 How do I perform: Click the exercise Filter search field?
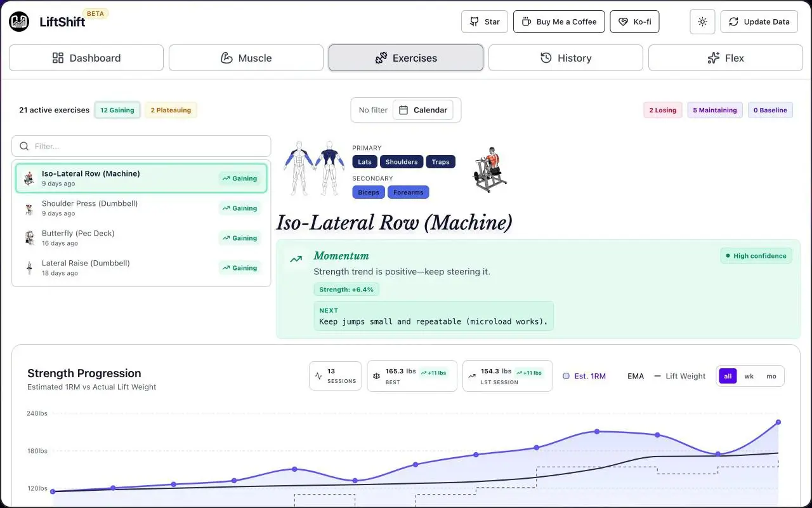[x=141, y=146]
